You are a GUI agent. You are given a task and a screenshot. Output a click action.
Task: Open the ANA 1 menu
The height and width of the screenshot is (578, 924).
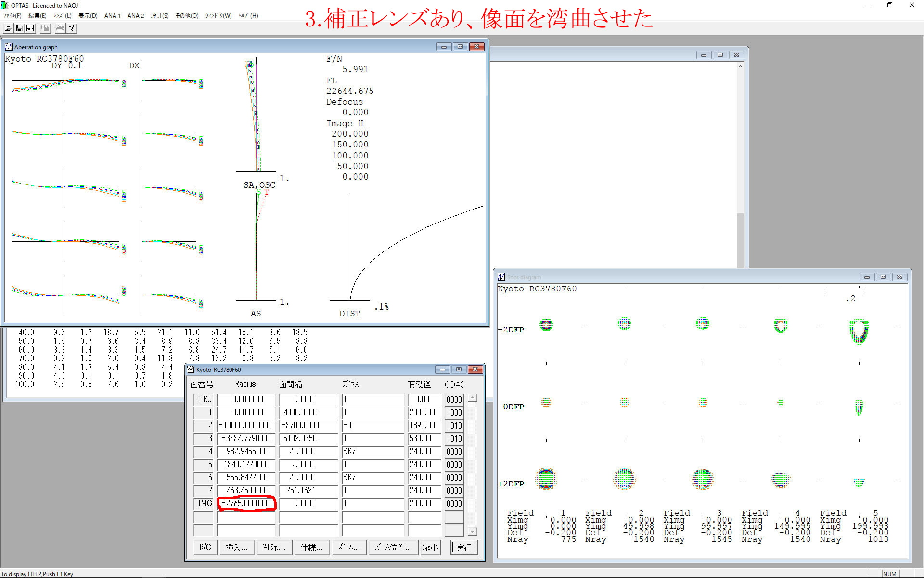pos(112,16)
